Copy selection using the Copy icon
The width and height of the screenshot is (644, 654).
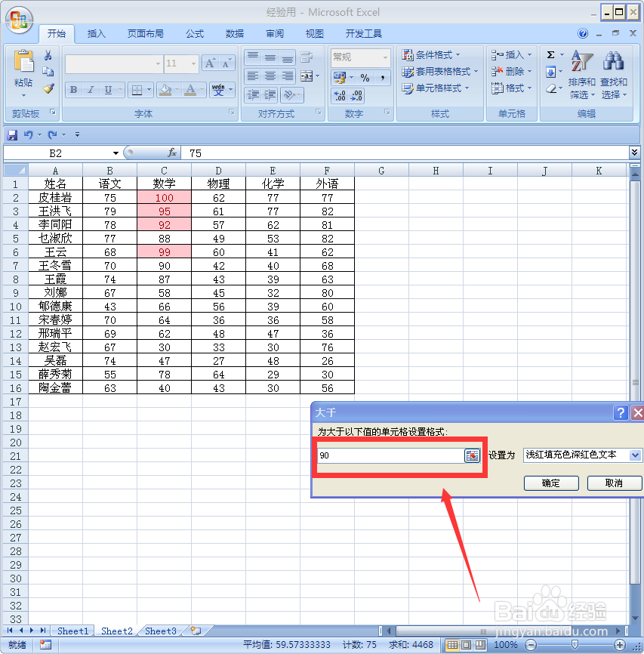[48, 72]
